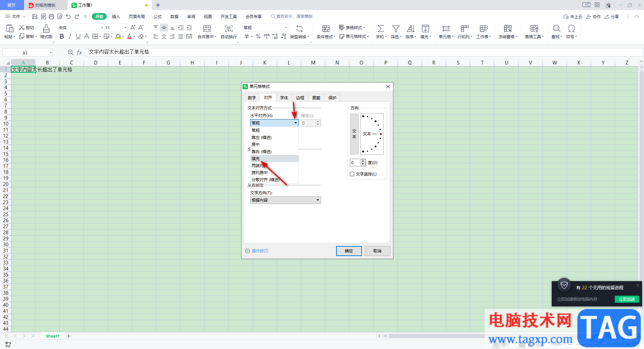
Task: Open the number format dropdown 常规 in ribbon
Action: click(x=286, y=28)
